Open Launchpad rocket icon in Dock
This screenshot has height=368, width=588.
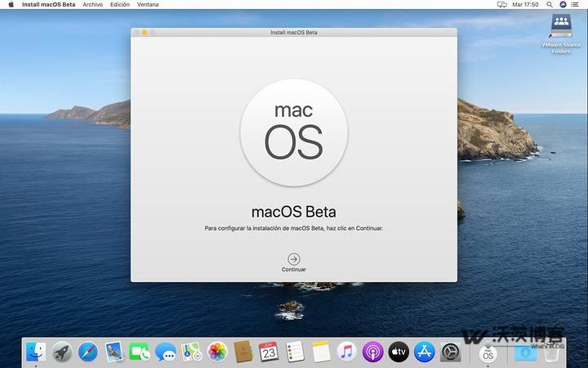click(x=62, y=352)
